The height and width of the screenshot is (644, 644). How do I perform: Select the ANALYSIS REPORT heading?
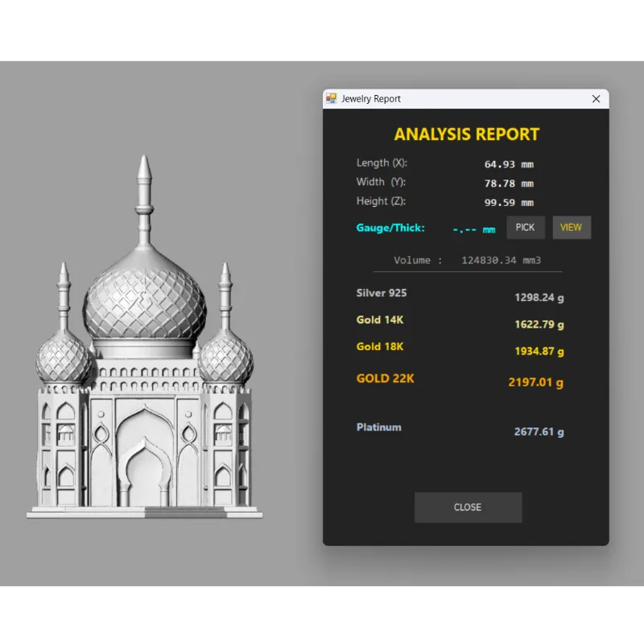(467, 134)
